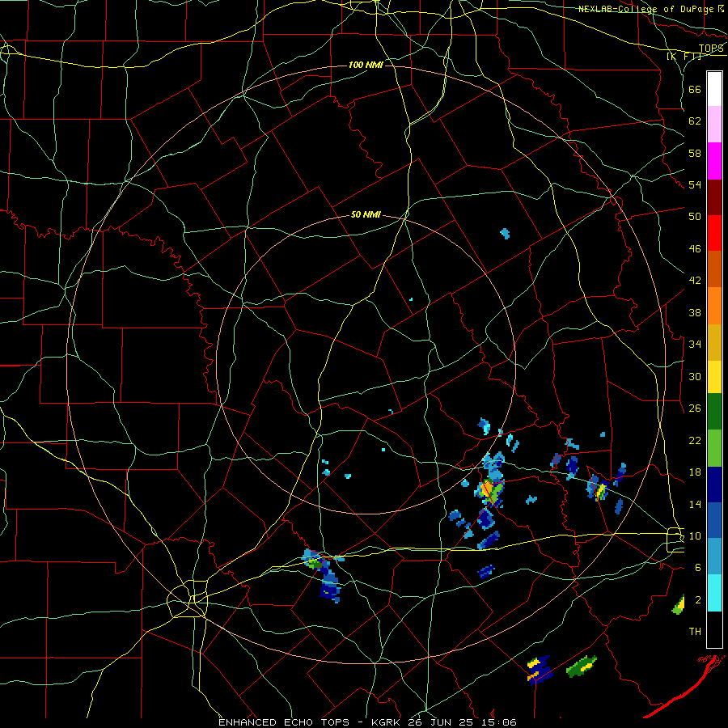Screen dimensions: 728x728
Task: Click the green elongated echo at bottom right
Action: pos(582,666)
